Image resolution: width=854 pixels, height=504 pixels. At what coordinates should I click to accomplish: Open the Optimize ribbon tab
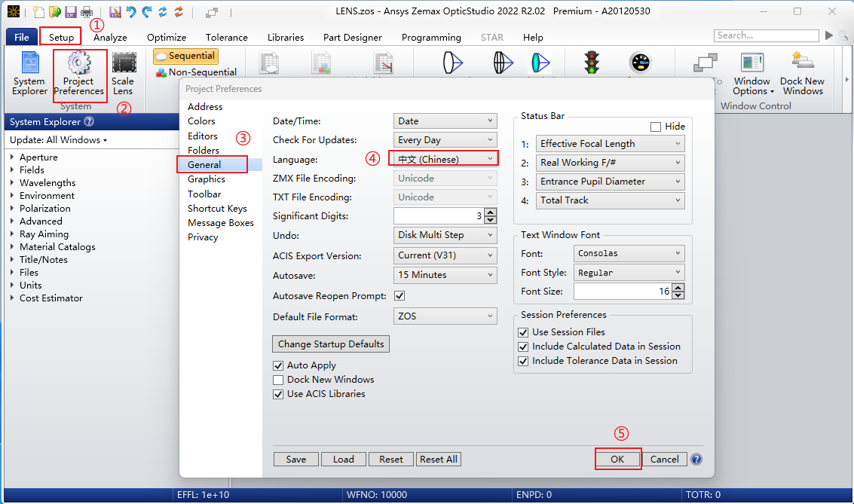pos(167,37)
